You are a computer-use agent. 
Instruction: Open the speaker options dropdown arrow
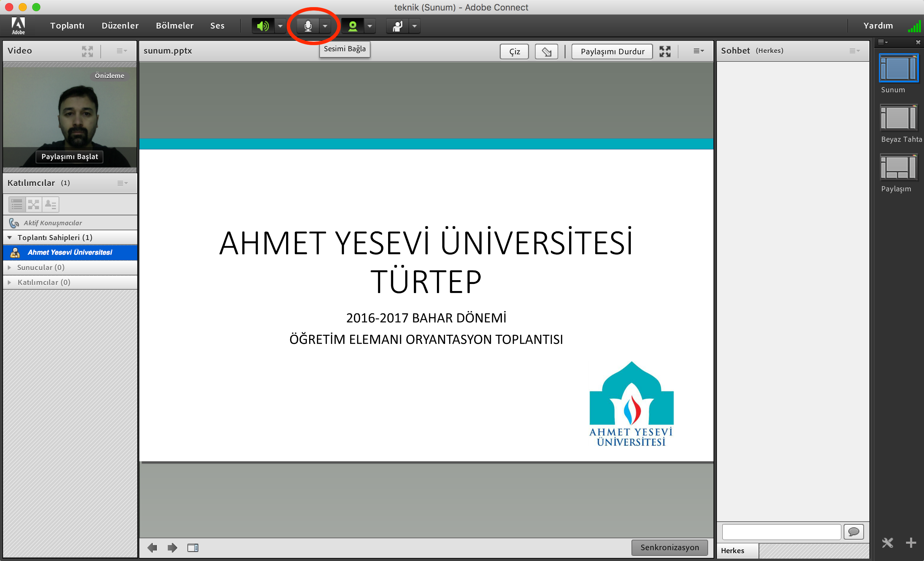pos(281,26)
